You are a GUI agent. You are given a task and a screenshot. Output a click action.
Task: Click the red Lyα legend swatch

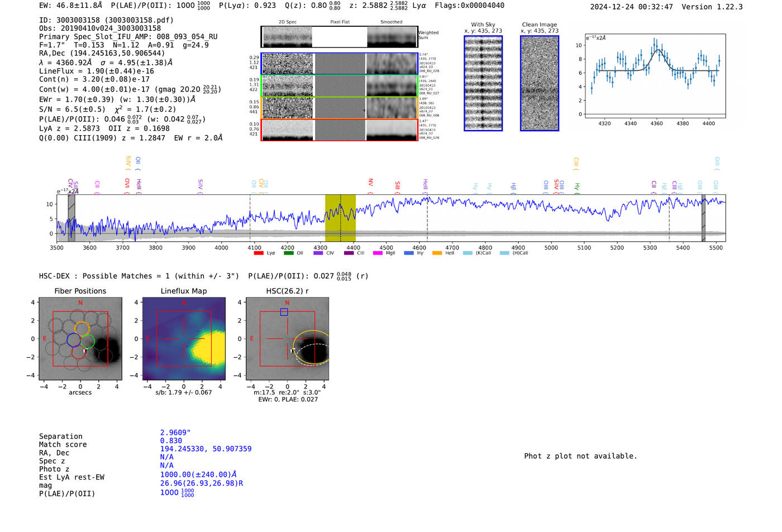tap(258, 253)
